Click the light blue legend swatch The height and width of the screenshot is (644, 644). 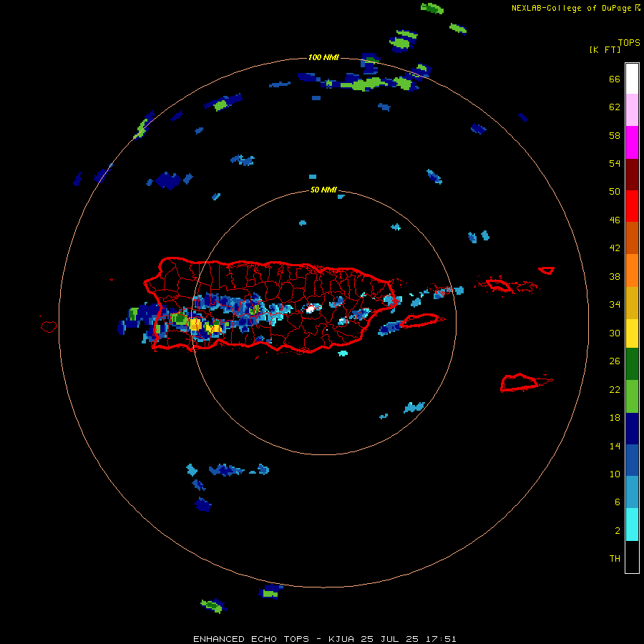(x=632, y=492)
